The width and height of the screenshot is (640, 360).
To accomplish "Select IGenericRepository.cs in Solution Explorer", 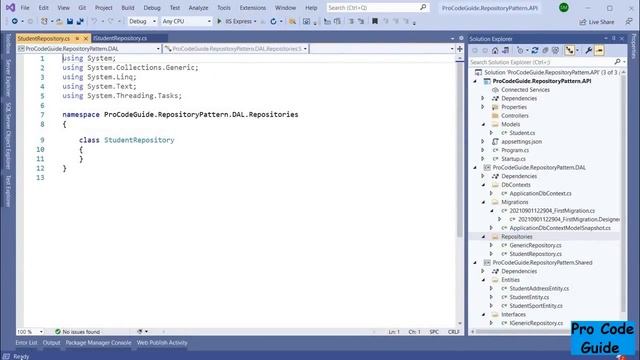I will tap(536, 323).
